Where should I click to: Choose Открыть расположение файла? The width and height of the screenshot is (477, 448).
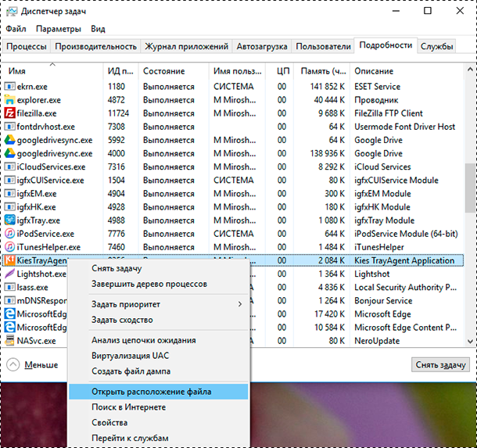point(159,392)
